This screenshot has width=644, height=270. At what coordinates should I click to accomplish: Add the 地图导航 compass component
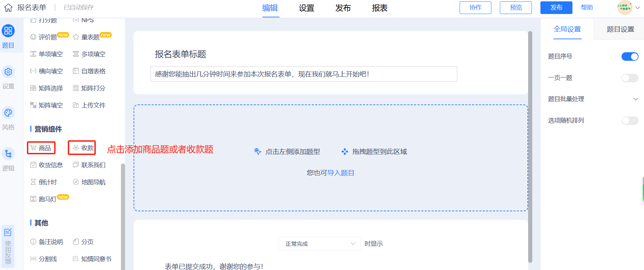point(89,182)
